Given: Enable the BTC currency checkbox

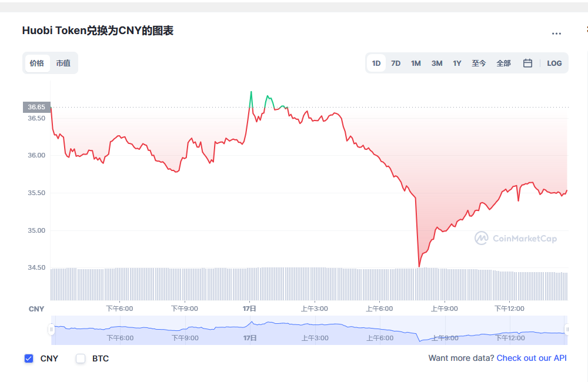Looking at the screenshot, I should (81, 358).
